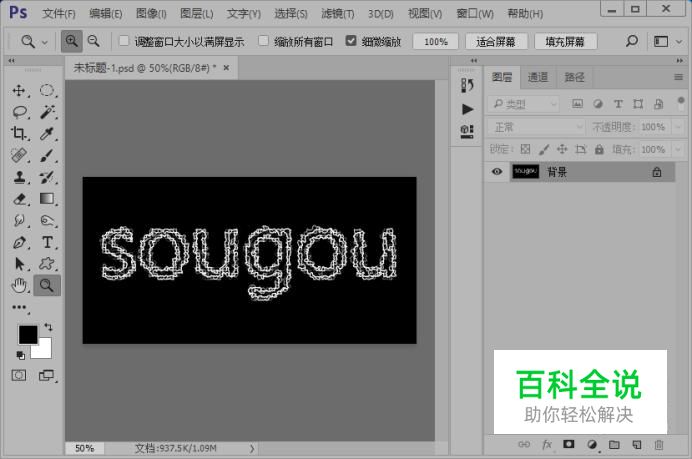Select the Lasso tool
The width and height of the screenshot is (692, 459).
pyautogui.click(x=19, y=112)
